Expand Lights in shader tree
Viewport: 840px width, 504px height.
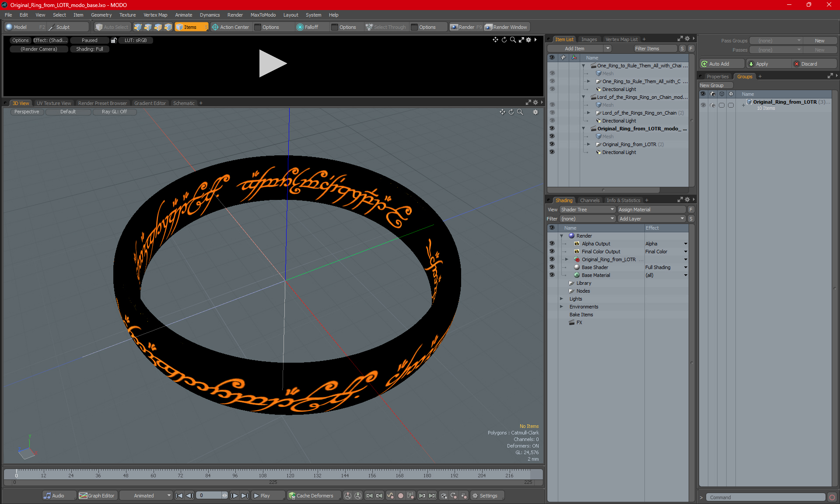[x=561, y=299]
